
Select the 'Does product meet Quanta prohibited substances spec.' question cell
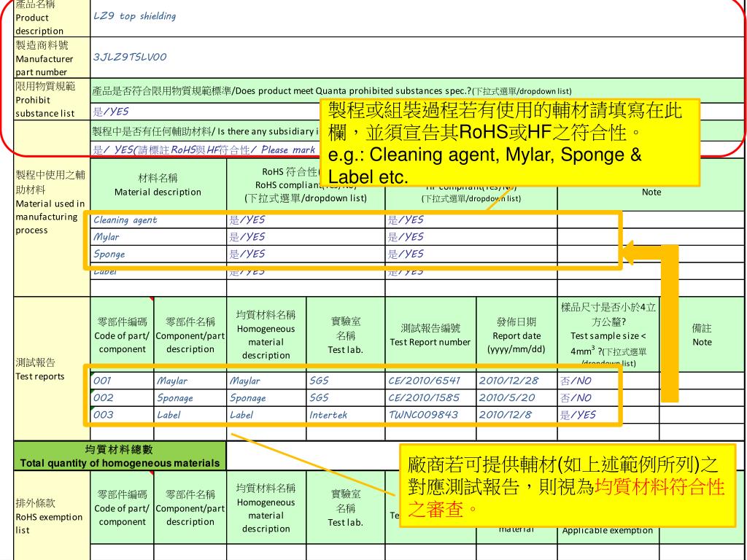click(x=417, y=91)
